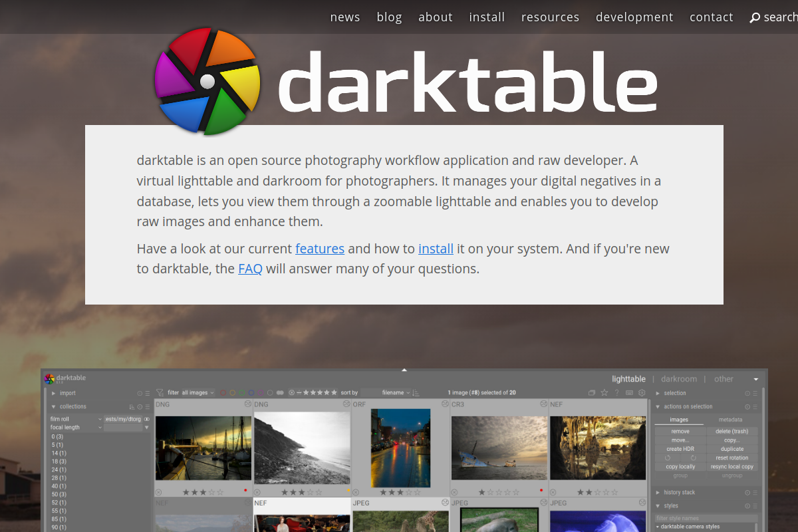This screenshot has width=798, height=532.
Task: Open the 'all images' filter dropdown
Action: point(198,392)
